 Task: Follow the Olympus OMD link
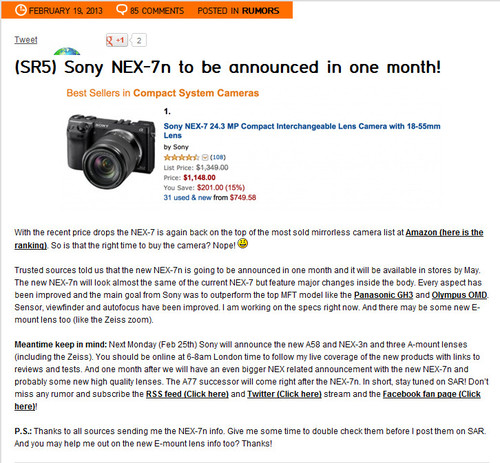pos(459,295)
